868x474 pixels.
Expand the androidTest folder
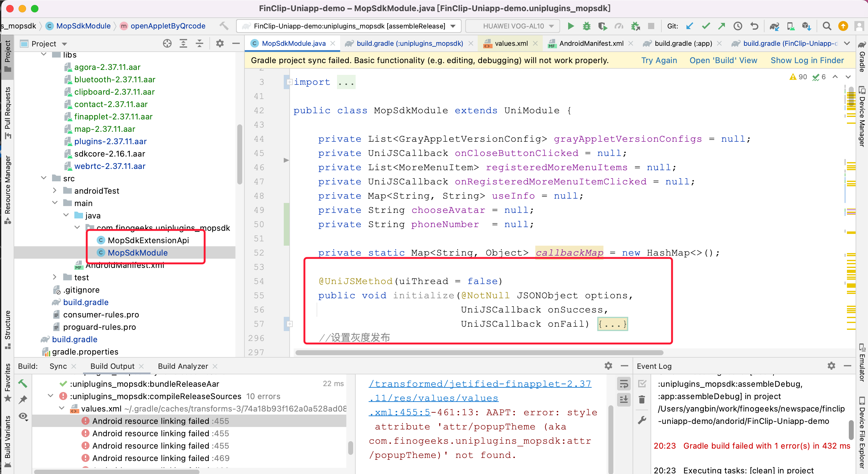coord(55,191)
